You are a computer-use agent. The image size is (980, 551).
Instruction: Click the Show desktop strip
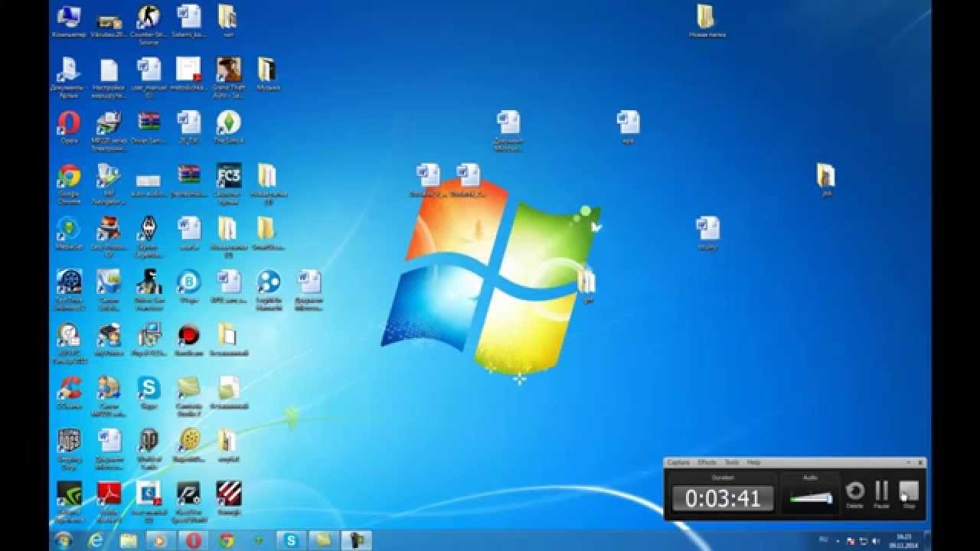[x=928, y=540]
